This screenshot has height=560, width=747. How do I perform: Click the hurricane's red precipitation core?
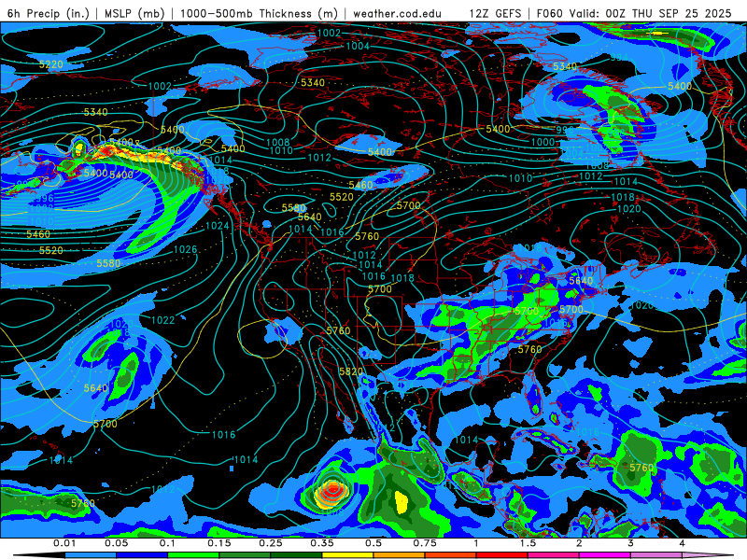click(332, 489)
